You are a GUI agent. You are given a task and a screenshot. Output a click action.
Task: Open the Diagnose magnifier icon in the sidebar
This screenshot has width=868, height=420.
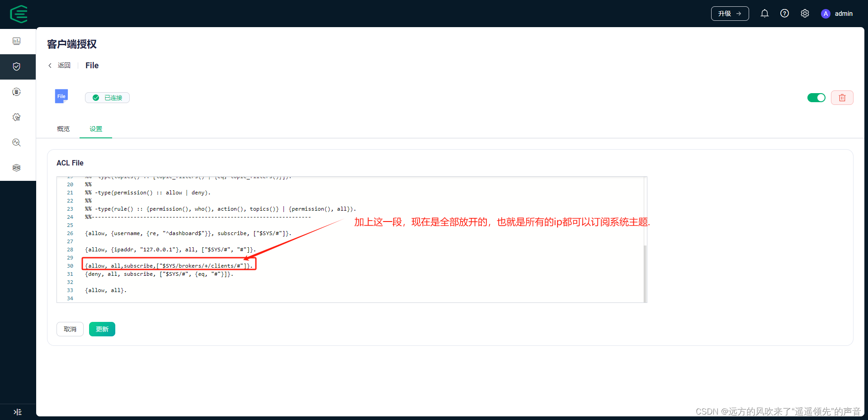(x=17, y=142)
